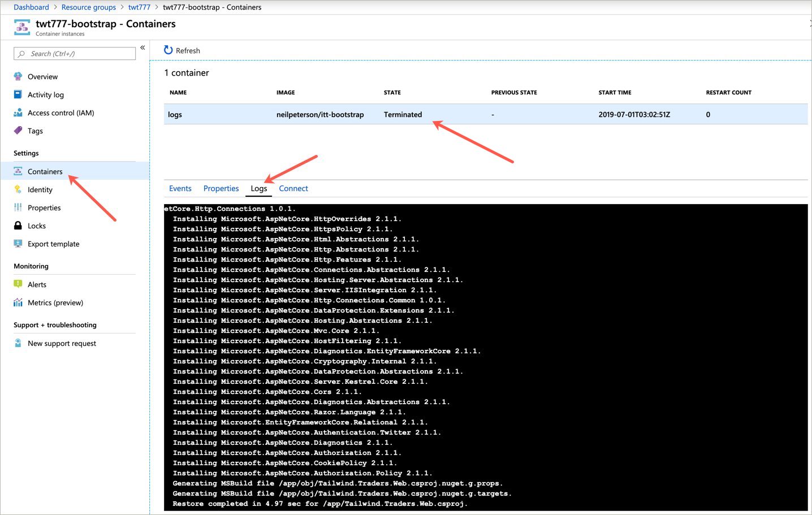Screen dimensions: 812x515
Task: Go to Dashboard breadcrumb link
Action: pyautogui.click(x=31, y=7)
